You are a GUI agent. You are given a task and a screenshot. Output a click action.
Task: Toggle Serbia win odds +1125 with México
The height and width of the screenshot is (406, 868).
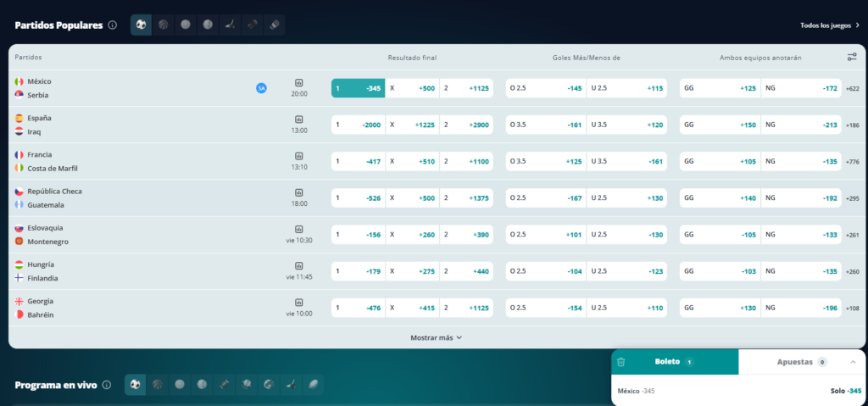coord(467,88)
